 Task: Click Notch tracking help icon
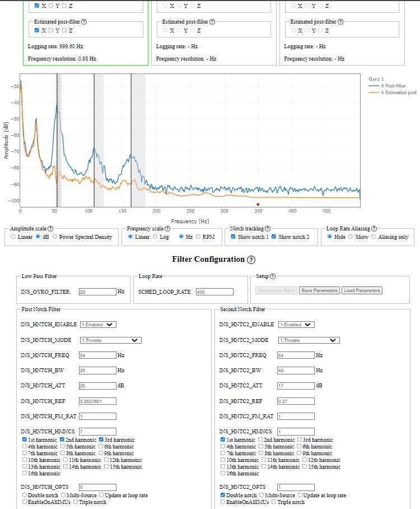pos(267,229)
